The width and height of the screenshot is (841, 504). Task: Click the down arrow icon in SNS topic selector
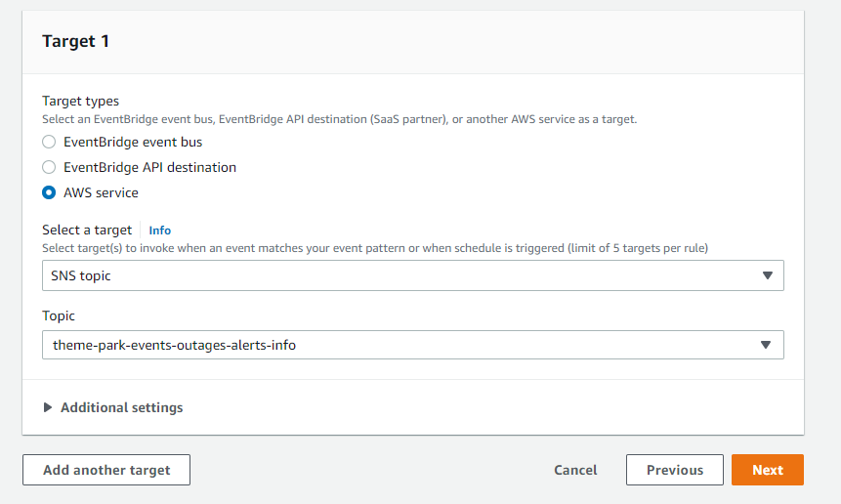click(x=768, y=275)
